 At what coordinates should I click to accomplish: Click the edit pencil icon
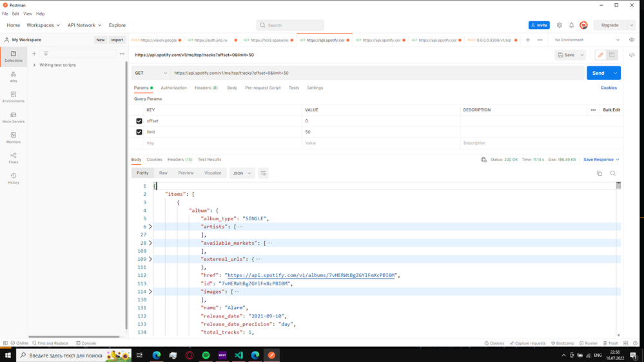point(601,55)
